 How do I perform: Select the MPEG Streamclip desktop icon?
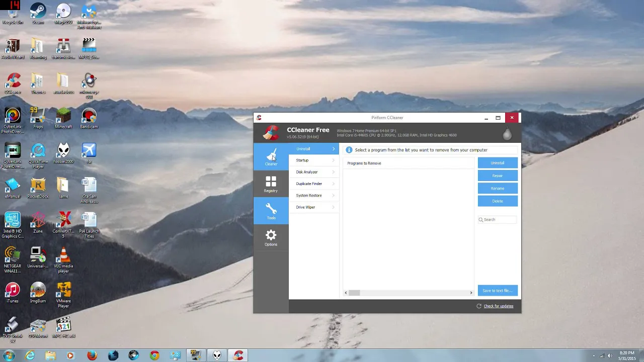coord(89,49)
